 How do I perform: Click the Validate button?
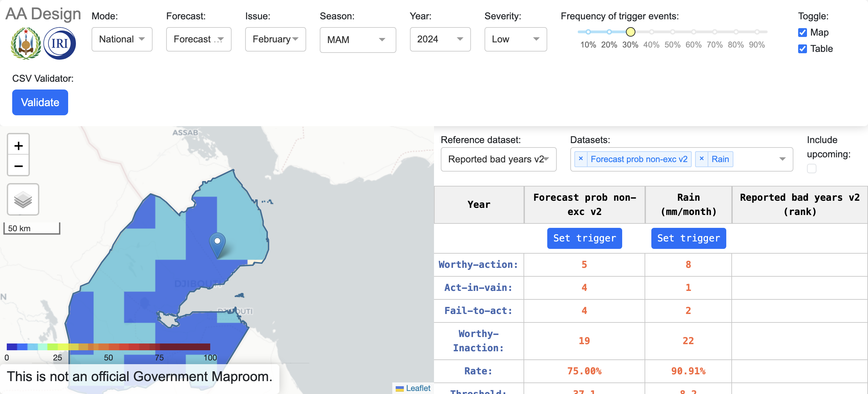40,102
